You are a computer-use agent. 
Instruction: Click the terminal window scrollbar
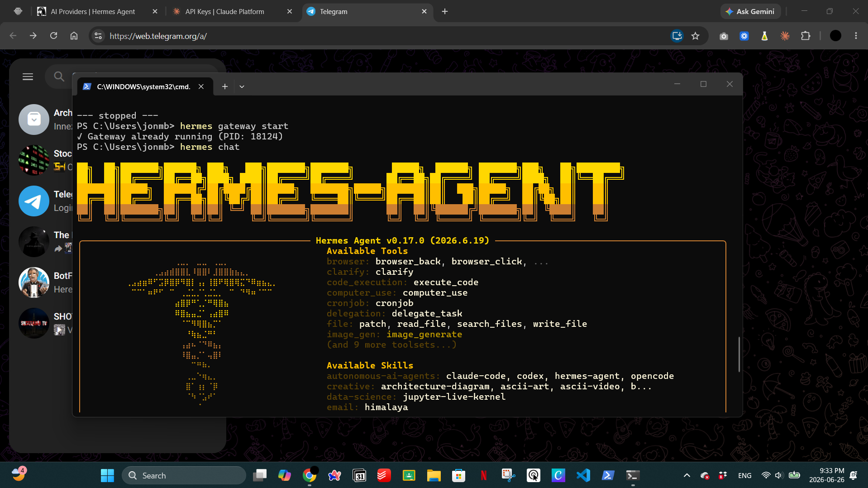point(739,354)
